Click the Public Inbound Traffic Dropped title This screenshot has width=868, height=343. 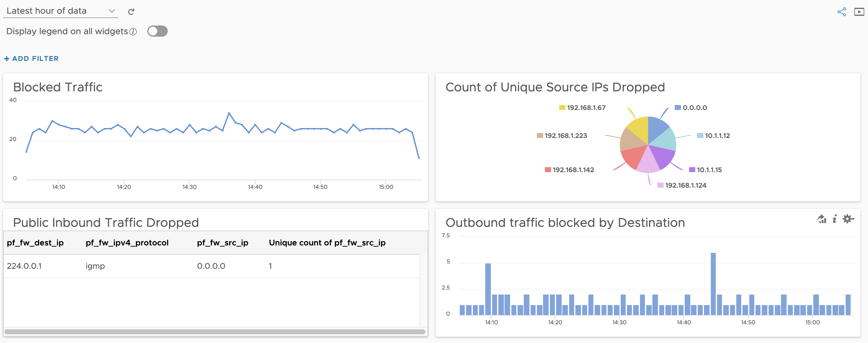[x=106, y=222]
